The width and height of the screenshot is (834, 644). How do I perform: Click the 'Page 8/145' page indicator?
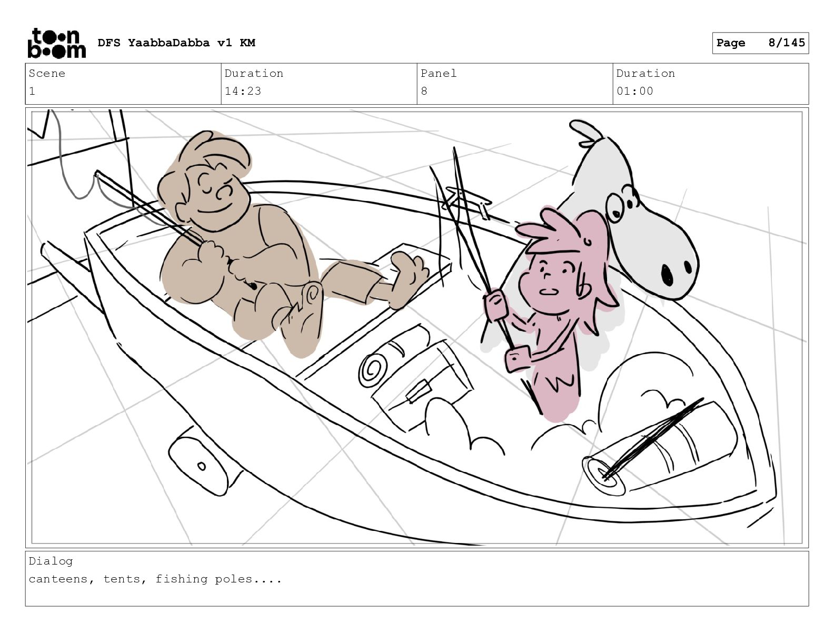click(x=760, y=43)
